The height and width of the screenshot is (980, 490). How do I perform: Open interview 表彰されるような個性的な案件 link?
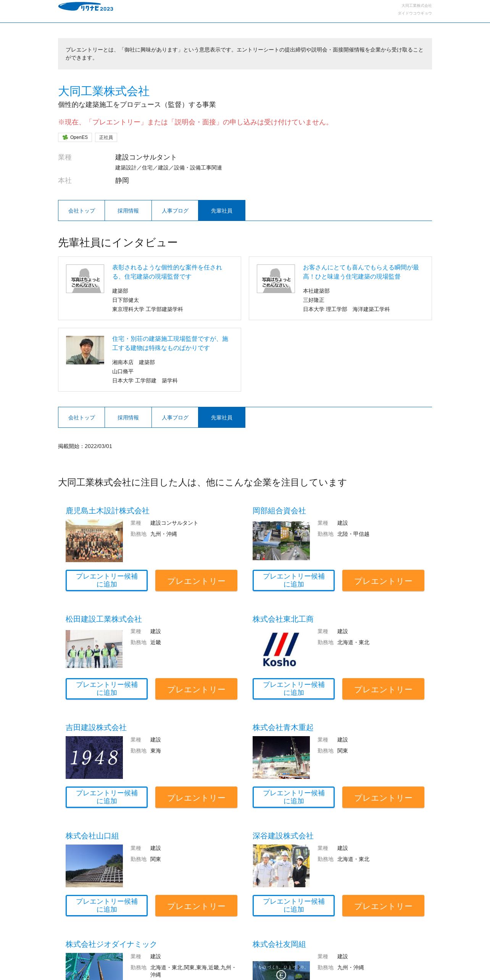(167, 272)
